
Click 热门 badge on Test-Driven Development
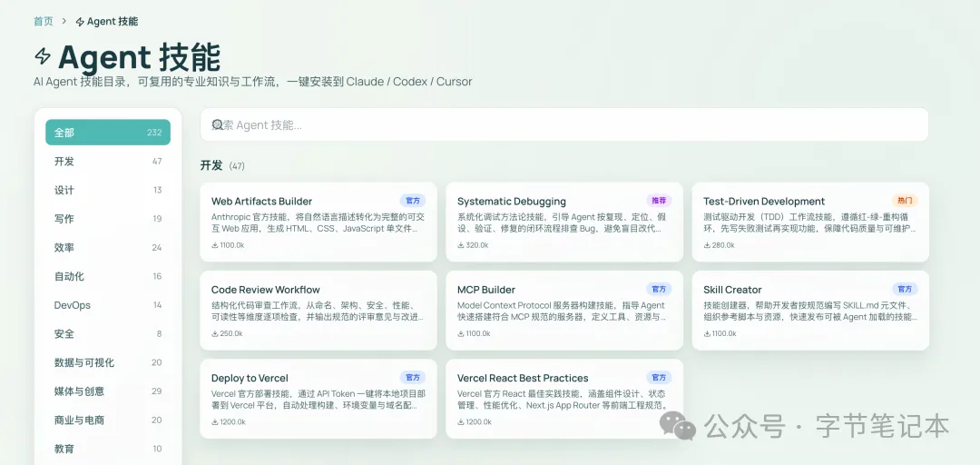[x=905, y=201]
